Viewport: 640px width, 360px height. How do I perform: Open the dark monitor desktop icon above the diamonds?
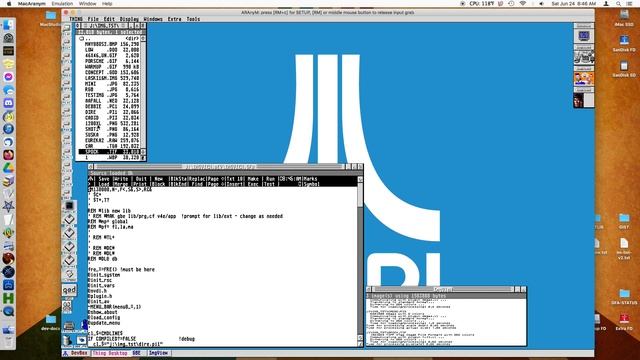(69, 205)
